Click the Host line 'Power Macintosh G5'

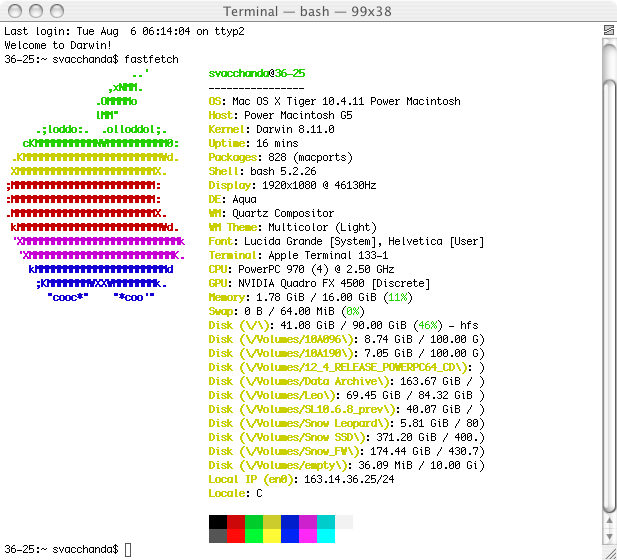click(x=281, y=115)
